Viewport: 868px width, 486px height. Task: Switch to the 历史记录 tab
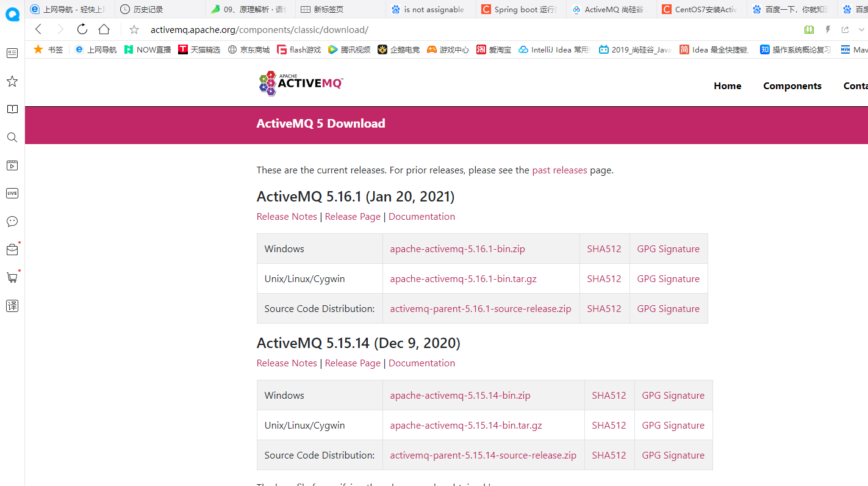[x=148, y=9]
